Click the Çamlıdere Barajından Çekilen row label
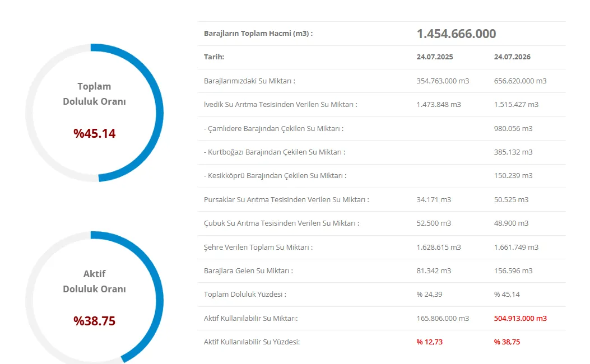590x364 pixels. pyautogui.click(x=273, y=129)
